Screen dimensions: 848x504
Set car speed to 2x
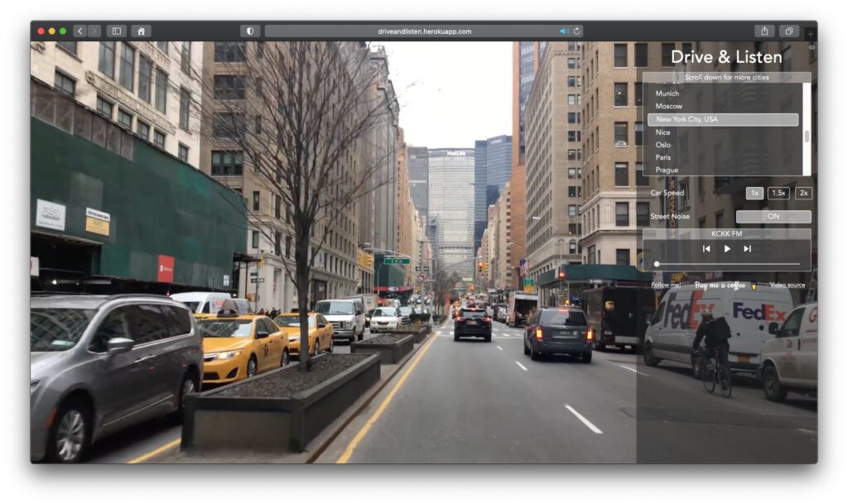coord(803,193)
